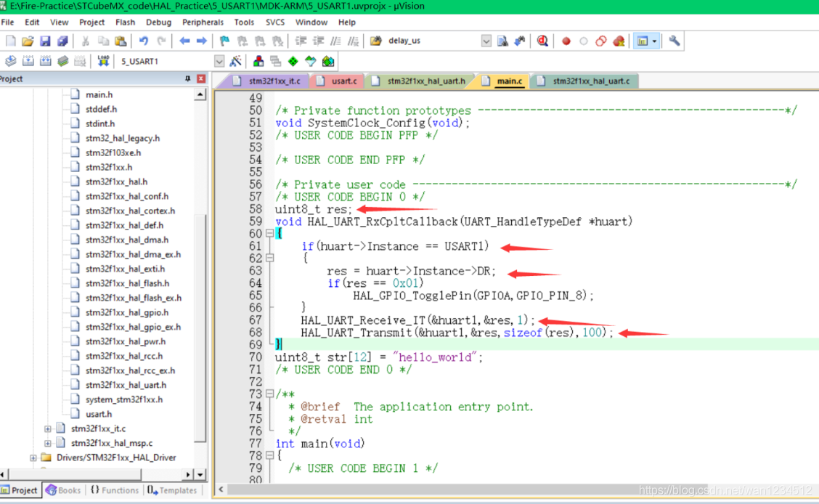
Task: Open the Configuration wrench icon
Action: [675, 41]
